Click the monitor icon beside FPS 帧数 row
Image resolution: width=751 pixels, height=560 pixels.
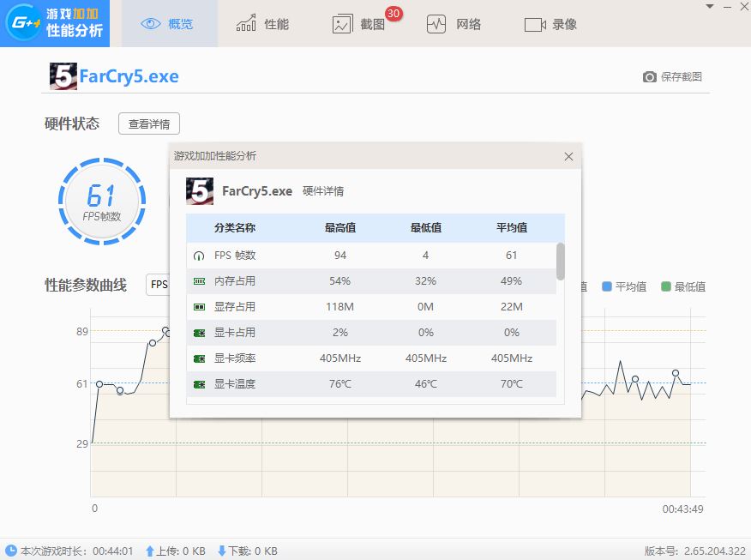click(x=200, y=254)
